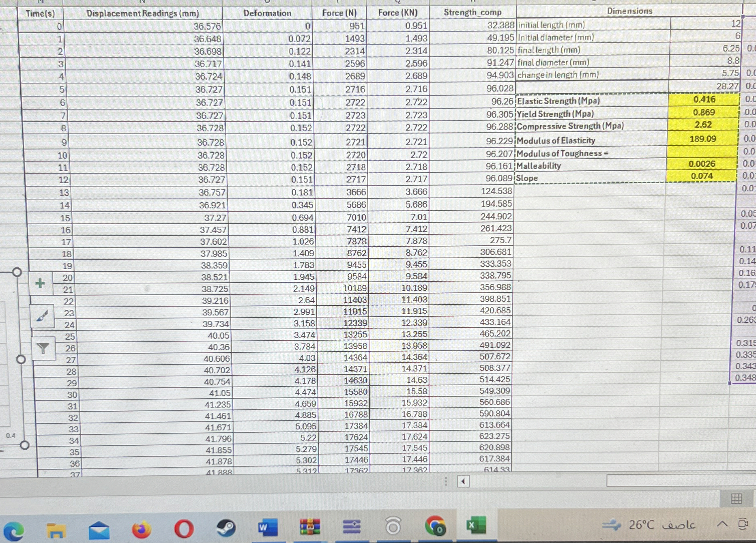Select the displacement reading cell 36.576

click(143, 26)
